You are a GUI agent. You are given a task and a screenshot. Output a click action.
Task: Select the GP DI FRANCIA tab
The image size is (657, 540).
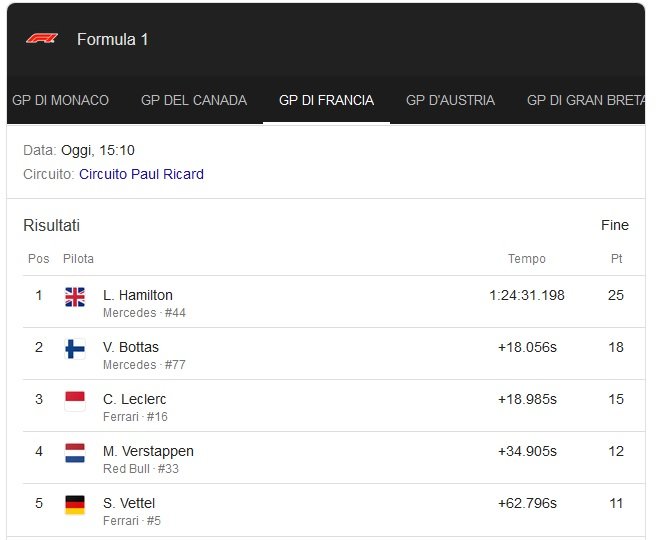click(326, 100)
